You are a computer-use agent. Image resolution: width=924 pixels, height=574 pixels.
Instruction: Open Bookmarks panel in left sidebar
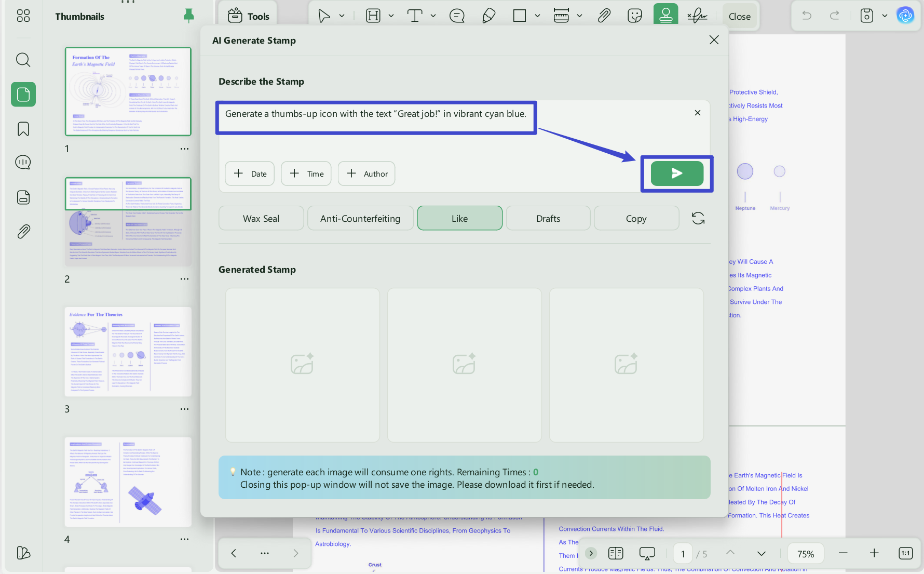(23, 129)
